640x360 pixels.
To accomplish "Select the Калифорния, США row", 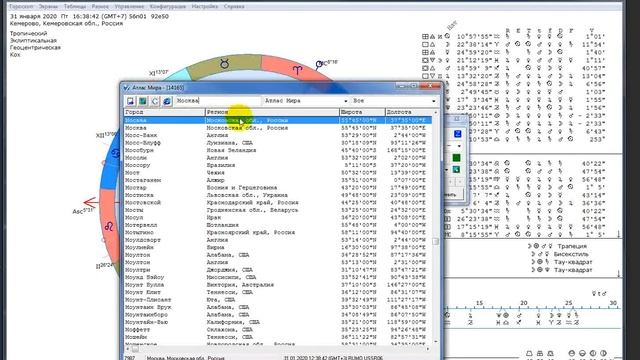I will (x=278, y=322).
